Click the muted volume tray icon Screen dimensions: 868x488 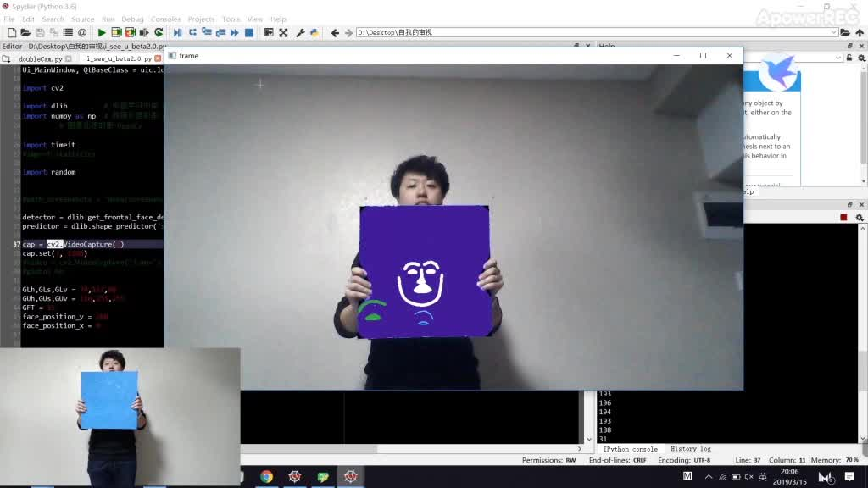(x=749, y=476)
